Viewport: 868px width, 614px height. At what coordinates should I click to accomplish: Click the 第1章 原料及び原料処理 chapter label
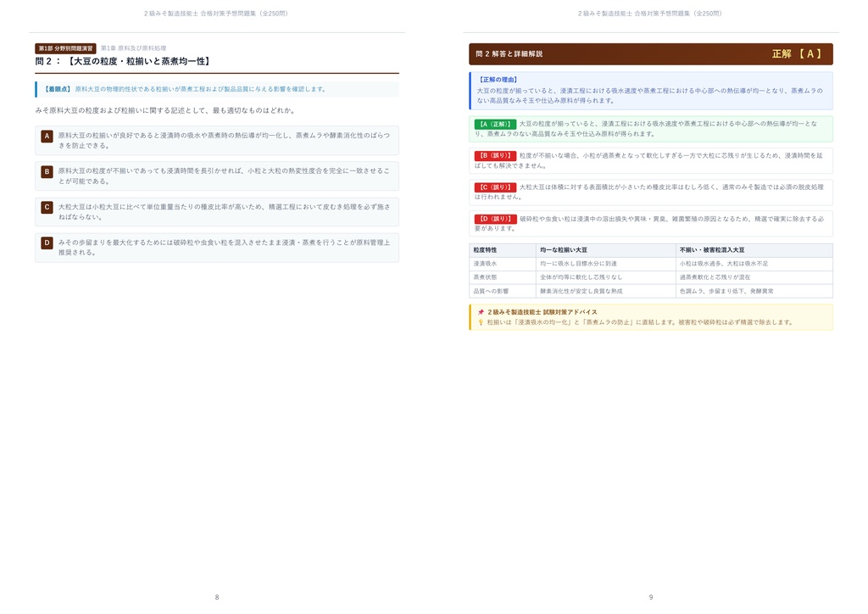click(133, 48)
